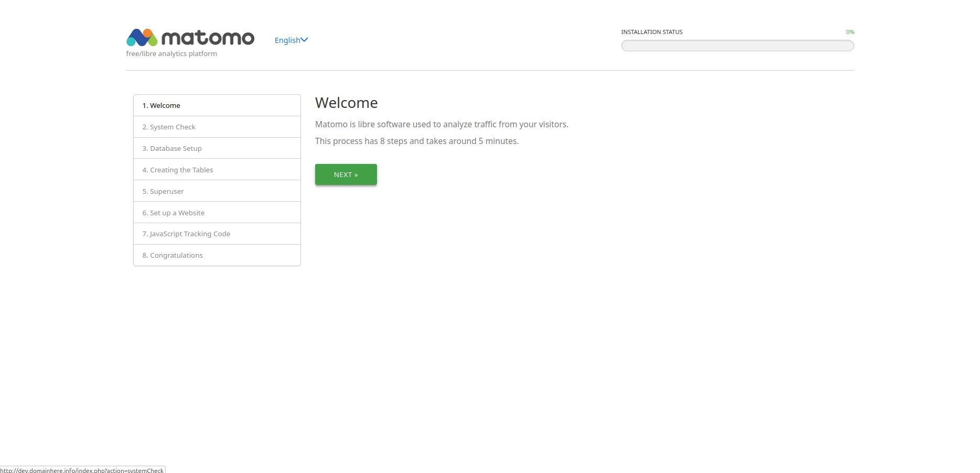Select step 1 Welcome in sidebar
Viewport: 980px width, 473px height.
point(161,105)
